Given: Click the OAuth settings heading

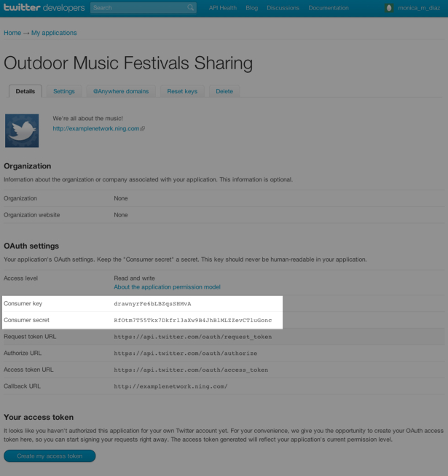Looking at the screenshot, I should pyautogui.click(x=31, y=246).
